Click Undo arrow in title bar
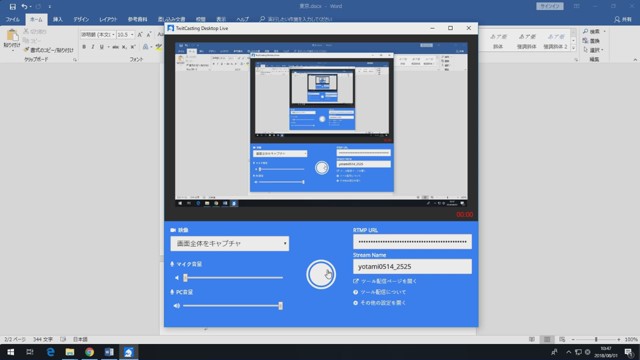 pyautogui.click(x=24, y=7)
